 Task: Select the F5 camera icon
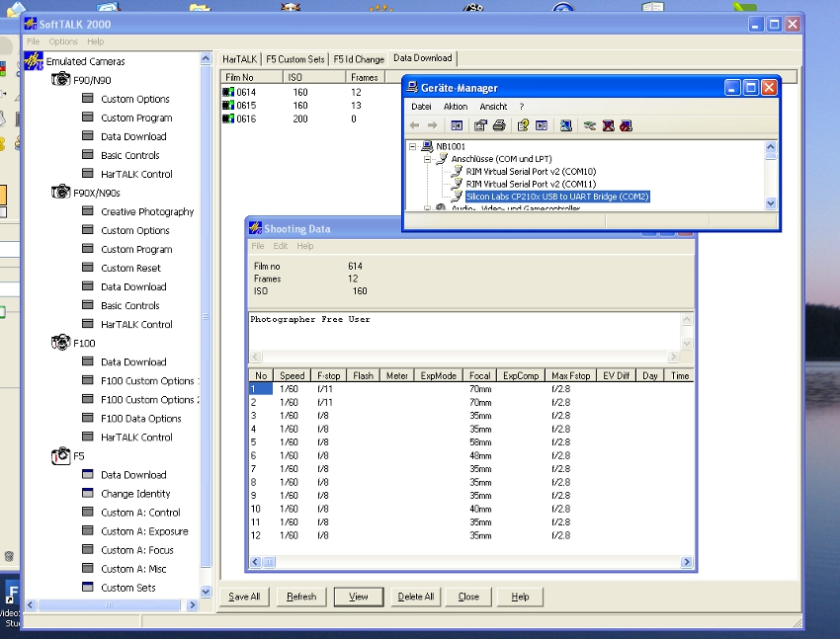pos(60,455)
